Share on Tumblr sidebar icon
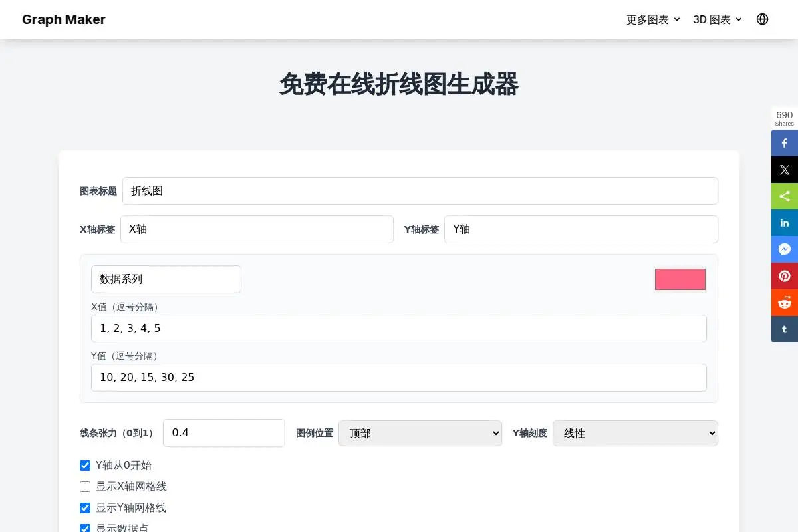The width and height of the screenshot is (798, 532). [785, 329]
